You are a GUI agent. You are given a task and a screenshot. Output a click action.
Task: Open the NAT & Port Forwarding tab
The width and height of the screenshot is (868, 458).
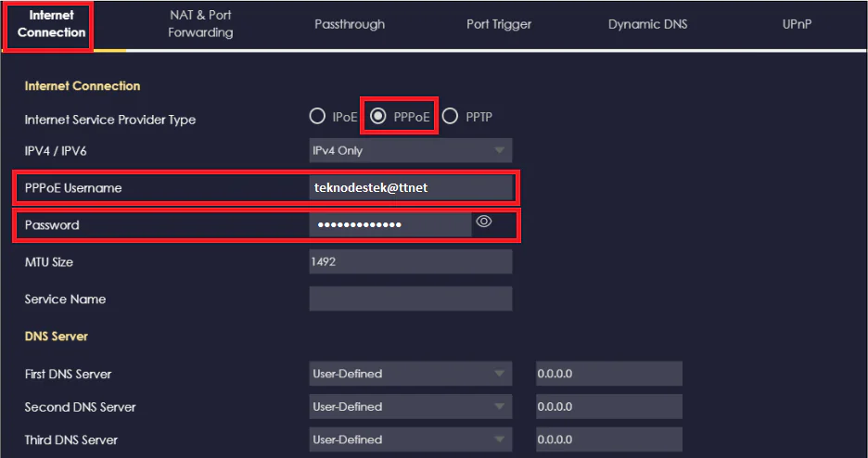pyautogui.click(x=200, y=25)
